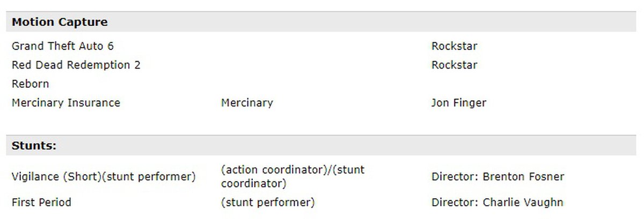Click the Stunts section header
This screenshot has width=644, height=219.
(34, 146)
